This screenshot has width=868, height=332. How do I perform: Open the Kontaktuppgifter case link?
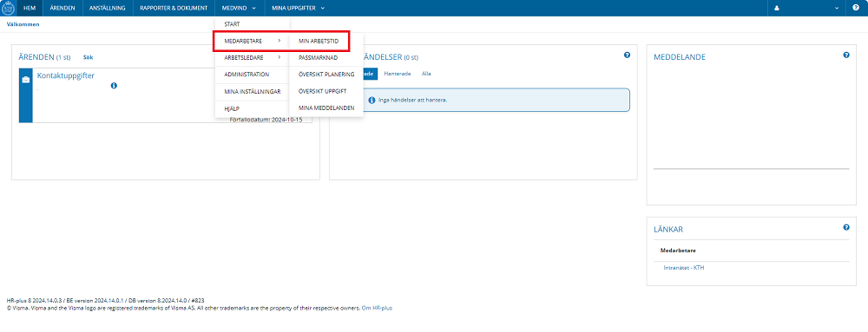(65, 75)
